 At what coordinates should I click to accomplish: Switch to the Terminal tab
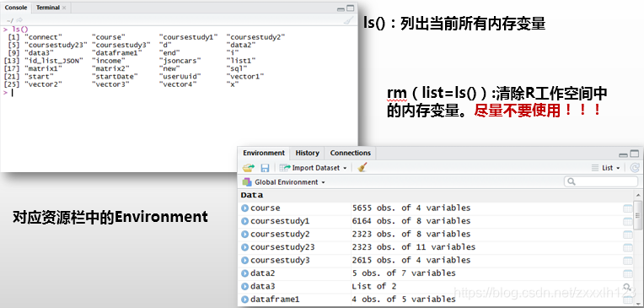[48, 8]
